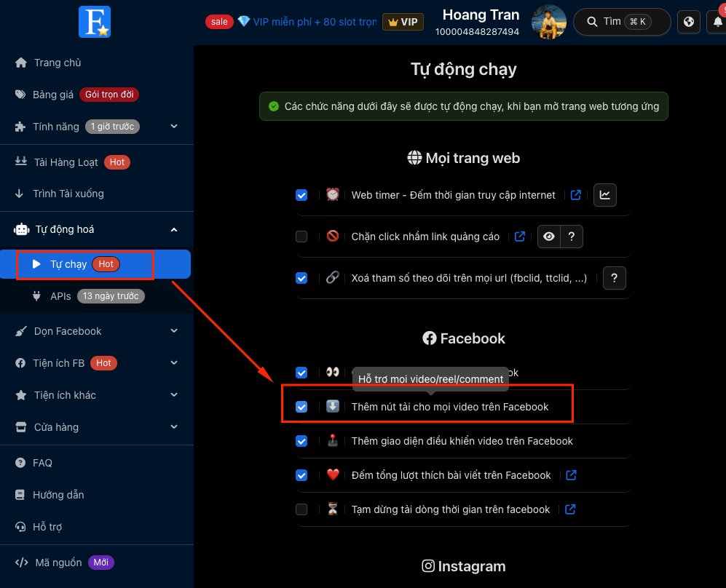Viewport: 726px width, 588px height.
Task: Expand the Tính năng sidebar section
Action: pyautogui.click(x=96, y=127)
